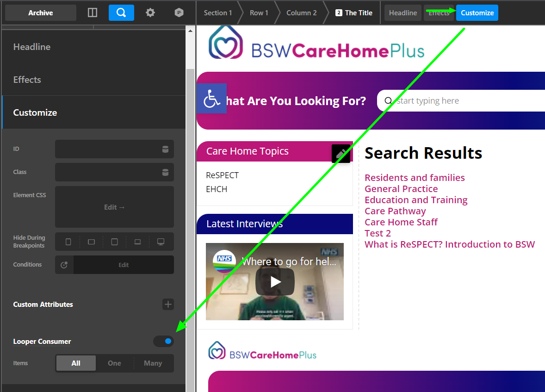
Task: Select One item option
Action: tap(114, 363)
